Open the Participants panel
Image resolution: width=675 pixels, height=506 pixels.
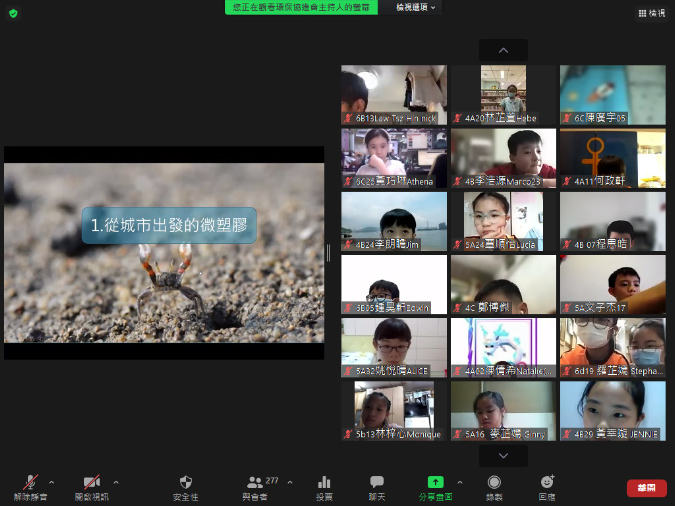(256, 485)
